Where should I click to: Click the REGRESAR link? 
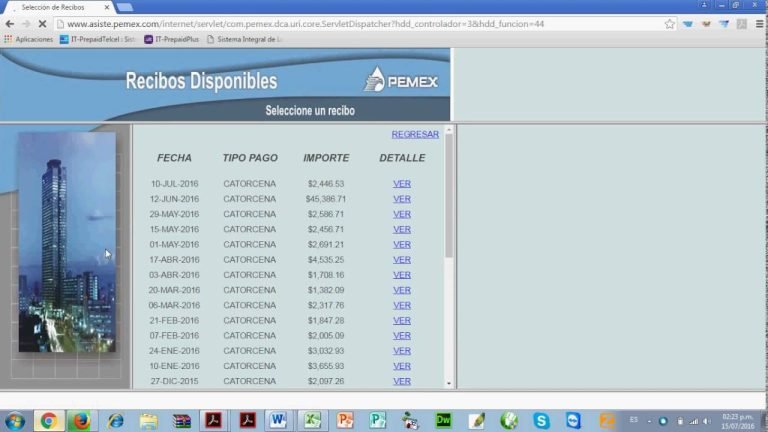point(415,134)
